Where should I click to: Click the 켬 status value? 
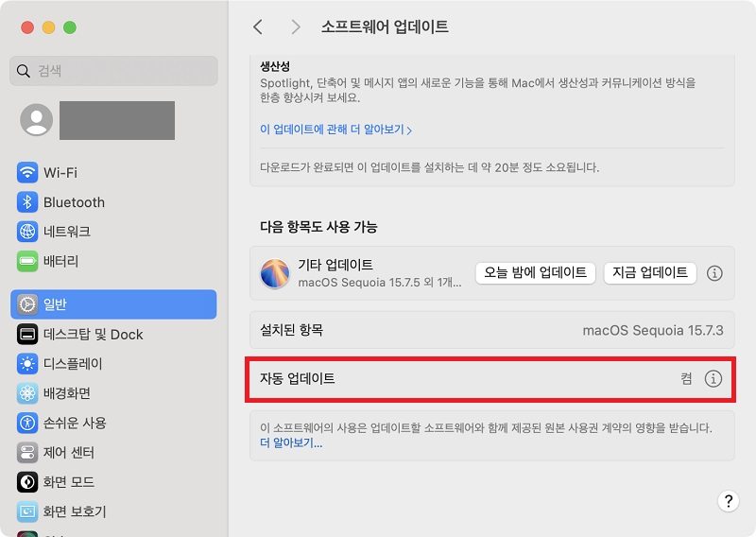687,379
